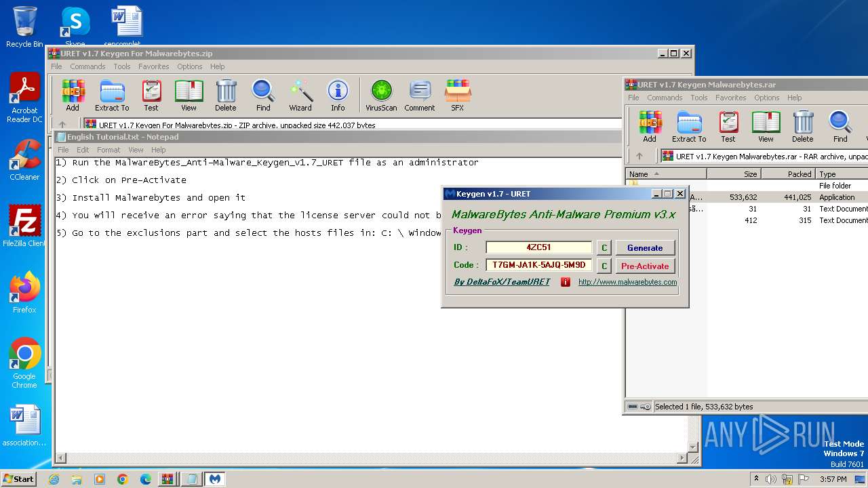Screen dimensions: 868x488
Task: Open Tools menu in zip WinRAR window
Action: [x=122, y=66]
